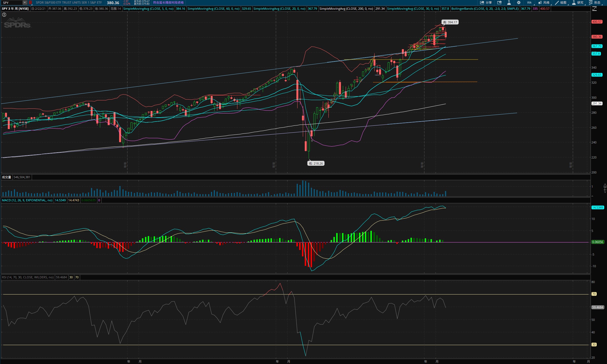Click the Share (分享) icon button
This screenshot has height=364, width=607.
(x=486, y=3)
